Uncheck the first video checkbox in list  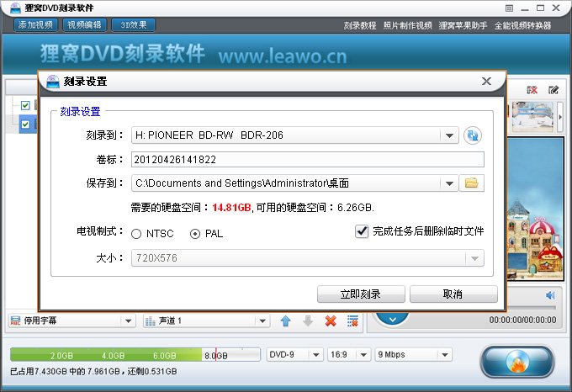(x=25, y=105)
